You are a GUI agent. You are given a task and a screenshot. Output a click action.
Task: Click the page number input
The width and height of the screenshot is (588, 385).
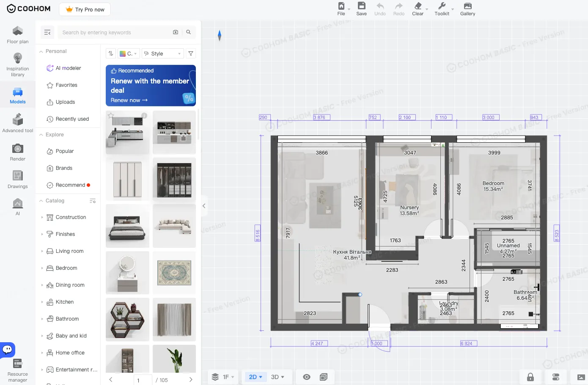point(143,380)
